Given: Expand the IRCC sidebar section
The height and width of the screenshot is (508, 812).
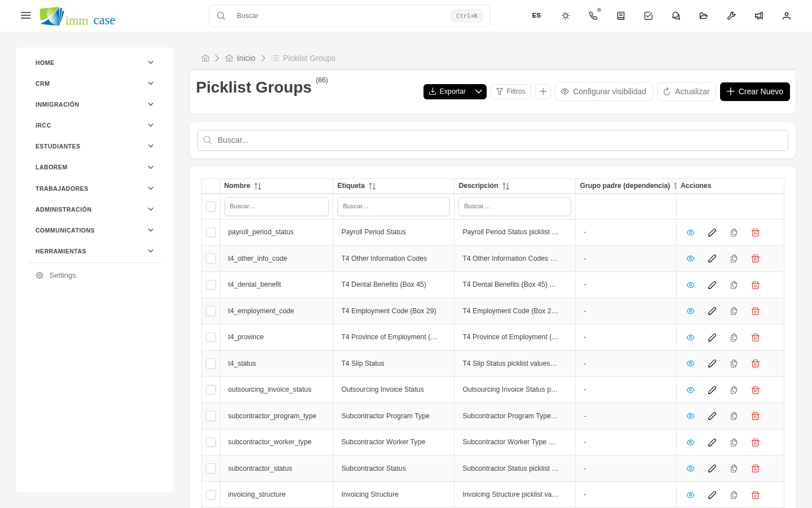Looking at the screenshot, I should coord(95,125).
